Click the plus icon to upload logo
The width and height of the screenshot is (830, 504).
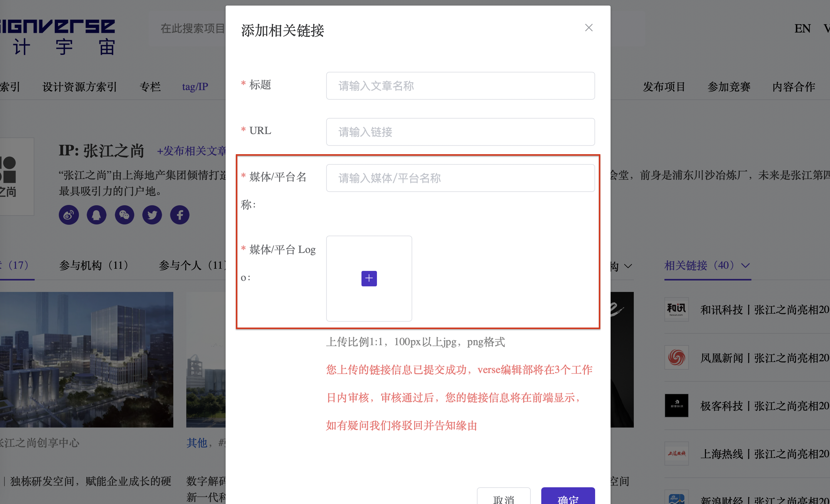[x=369, y=278]
